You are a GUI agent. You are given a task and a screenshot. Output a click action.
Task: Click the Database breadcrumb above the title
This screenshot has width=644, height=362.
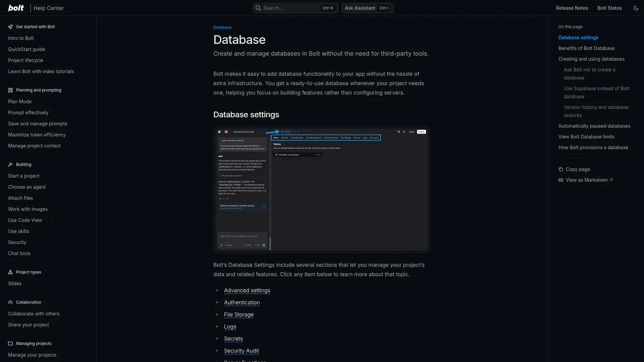[x=222, y=28]
